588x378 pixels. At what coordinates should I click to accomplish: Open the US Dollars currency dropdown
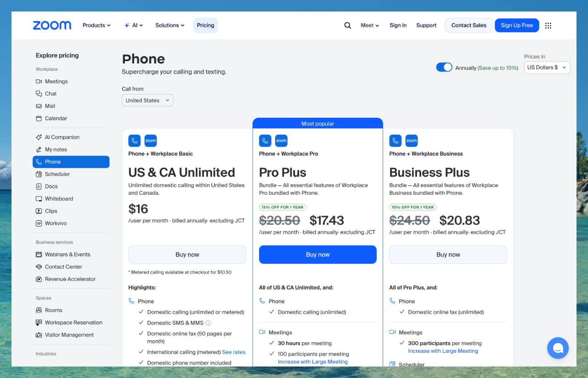(x=547, y=68)
